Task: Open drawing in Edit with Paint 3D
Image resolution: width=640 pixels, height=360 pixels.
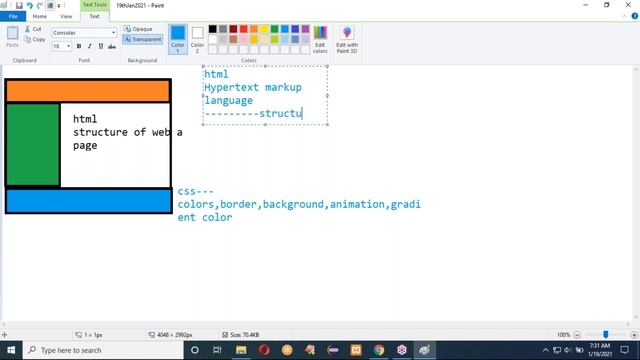Action: pyautogui.click(x=347, y=39)
